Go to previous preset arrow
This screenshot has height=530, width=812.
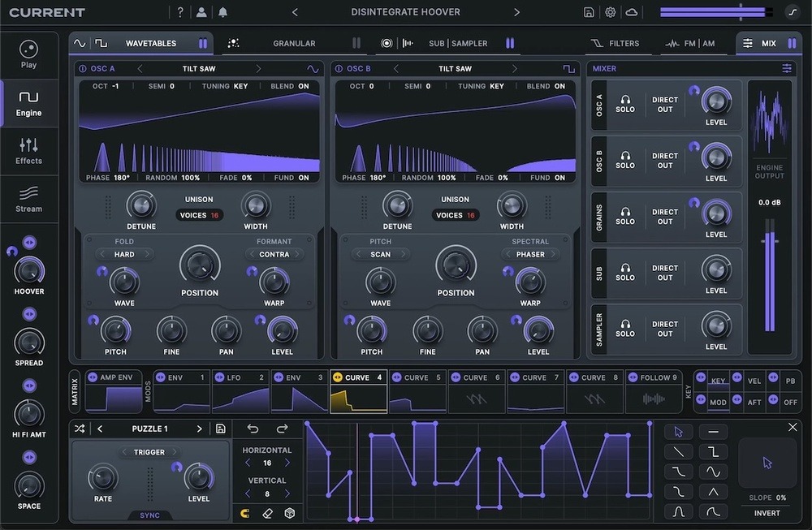(x=295, y=12)
